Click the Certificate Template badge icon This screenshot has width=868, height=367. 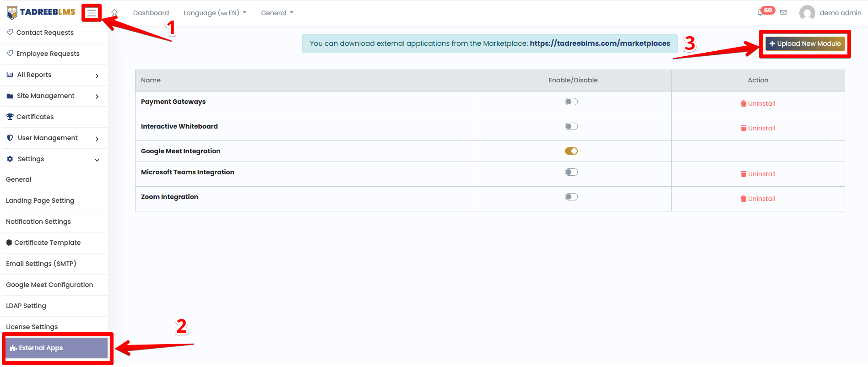[9, 243]
